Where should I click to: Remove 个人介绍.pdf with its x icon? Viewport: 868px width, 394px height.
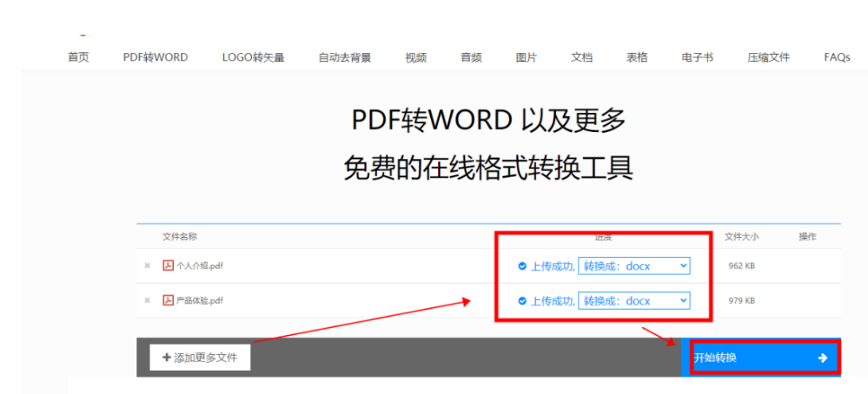tap(147, 266)
